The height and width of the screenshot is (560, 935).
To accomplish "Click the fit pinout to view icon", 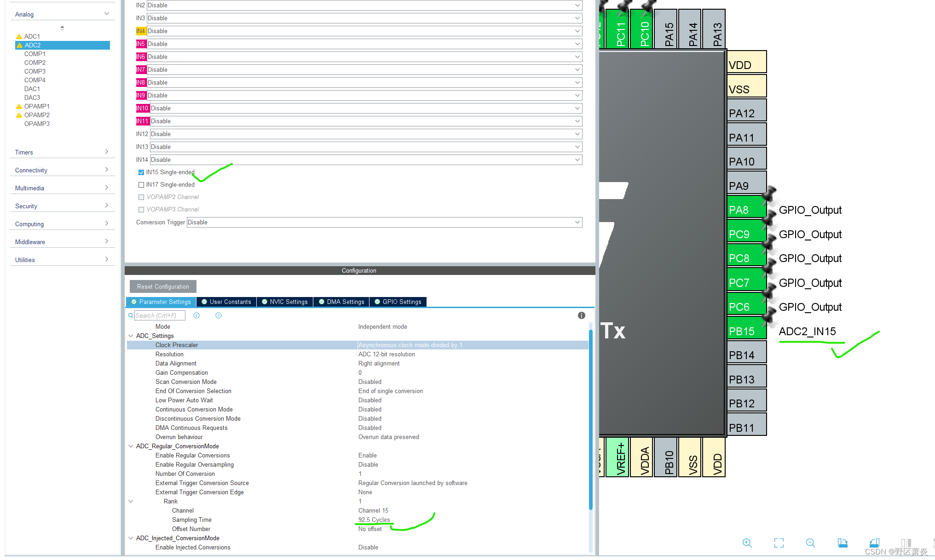I will (779, 543).
